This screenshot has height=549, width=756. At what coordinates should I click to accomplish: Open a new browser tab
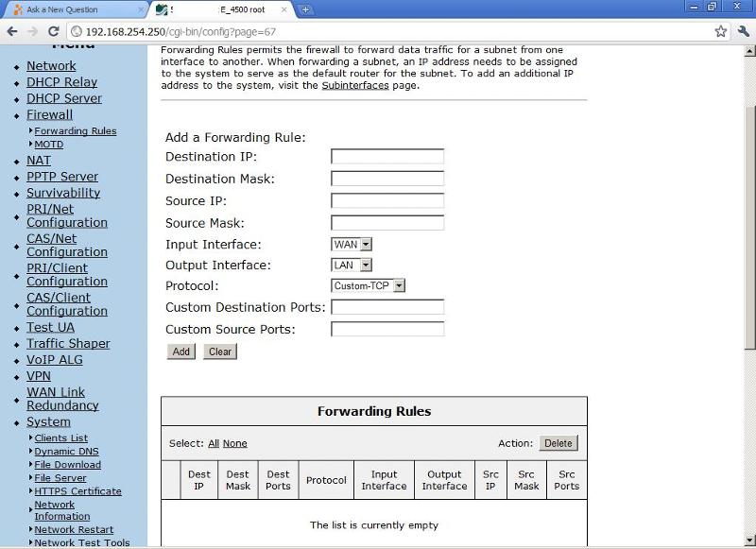pyautogui.click(x=305, y=9)
